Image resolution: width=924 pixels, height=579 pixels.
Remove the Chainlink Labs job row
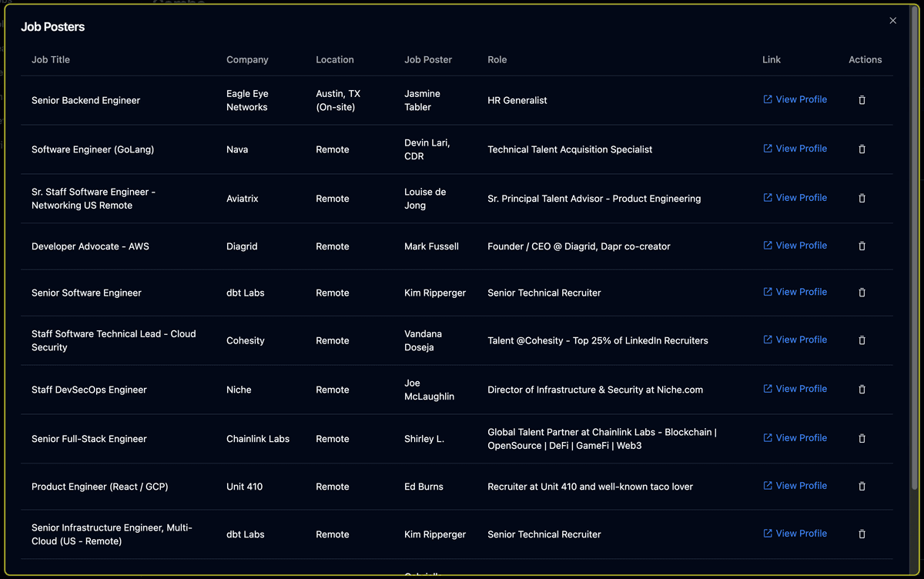pos(862,439)
